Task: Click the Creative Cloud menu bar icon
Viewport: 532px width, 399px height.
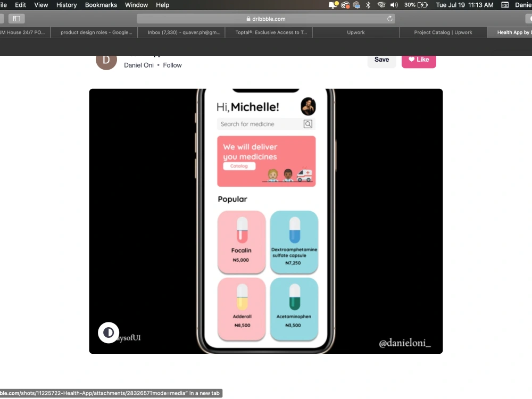Action: tap(345, 5)
